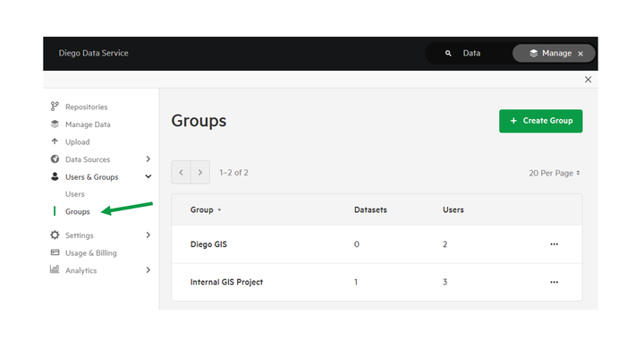
Task: Expand the Data Sources submenu chevron
Action: pos(148,159)
